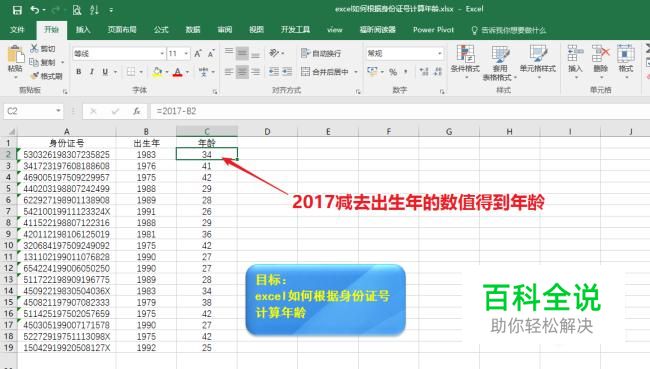Open the font size dropdown
650x369 pixels.
click(x=186, y=53)
